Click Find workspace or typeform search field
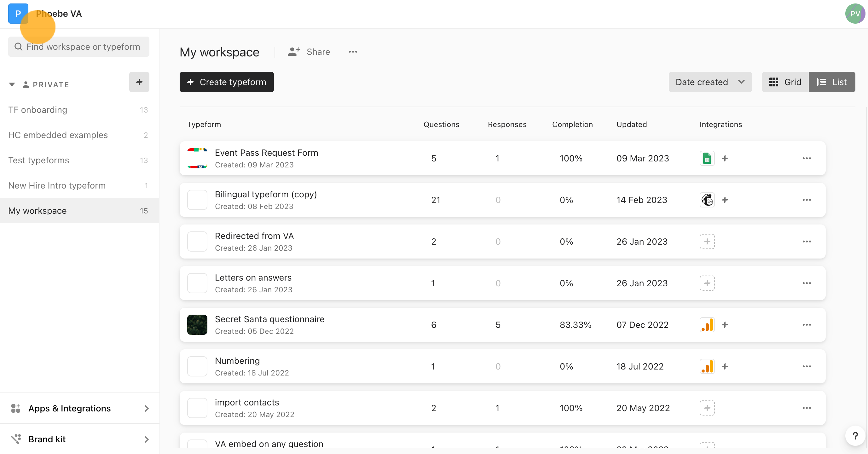This screenshot has height=454, width=868. (x=78, y=47)
